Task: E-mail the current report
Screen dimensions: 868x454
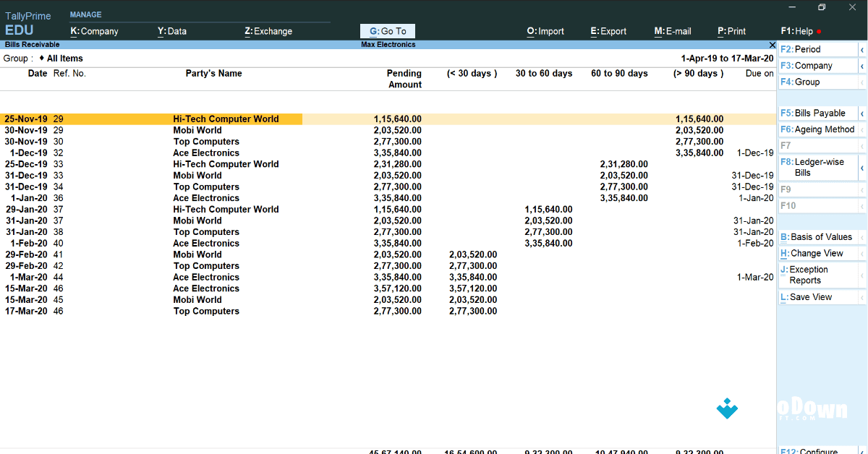Action: coord(672,31)
